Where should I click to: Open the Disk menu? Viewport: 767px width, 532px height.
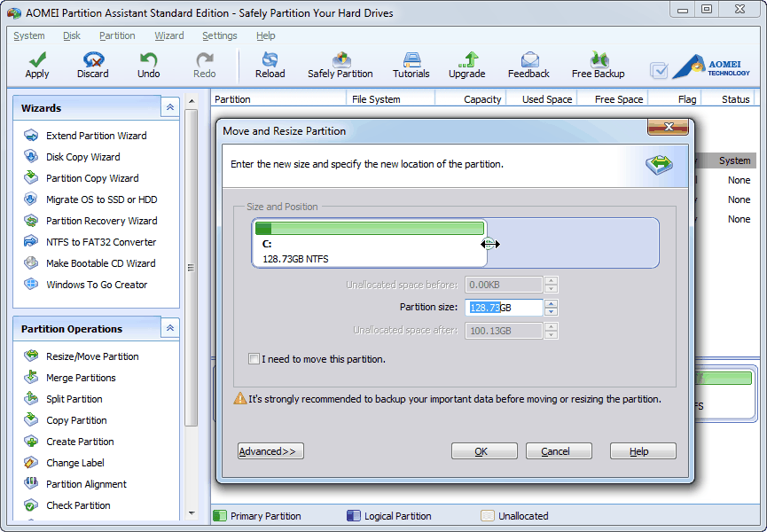tap(72, 35)
